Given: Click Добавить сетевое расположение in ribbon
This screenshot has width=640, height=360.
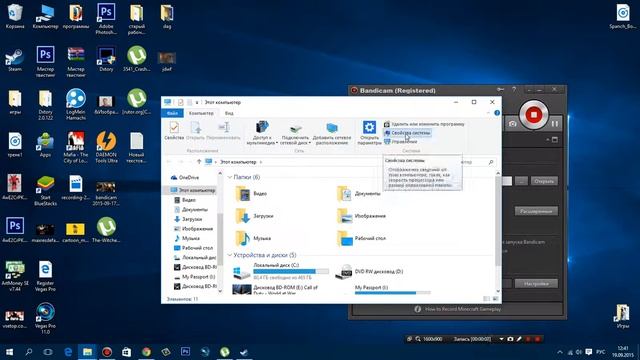Looking at the screenshot, I should coord(331,133).
